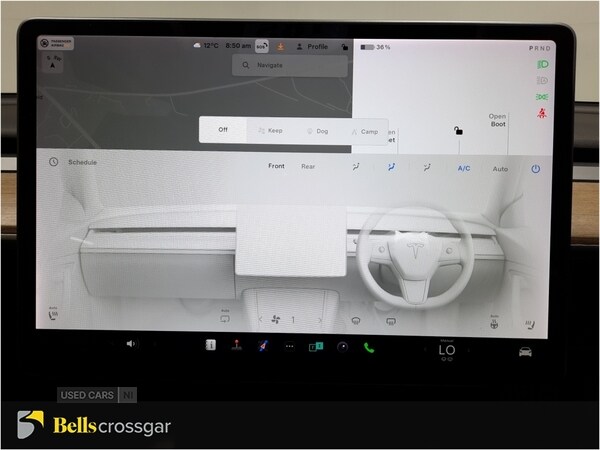Open the Profile menu
The width and height of the screenshot is (600, 450).
click(310, 46)
